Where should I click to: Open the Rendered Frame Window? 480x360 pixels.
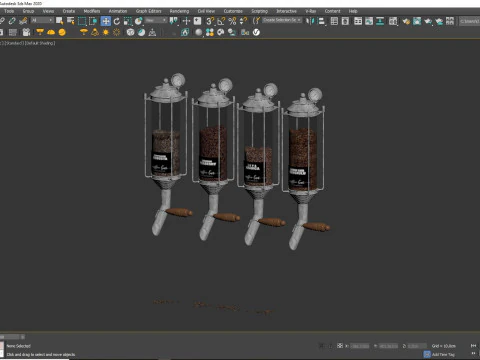tap(417, 21)
